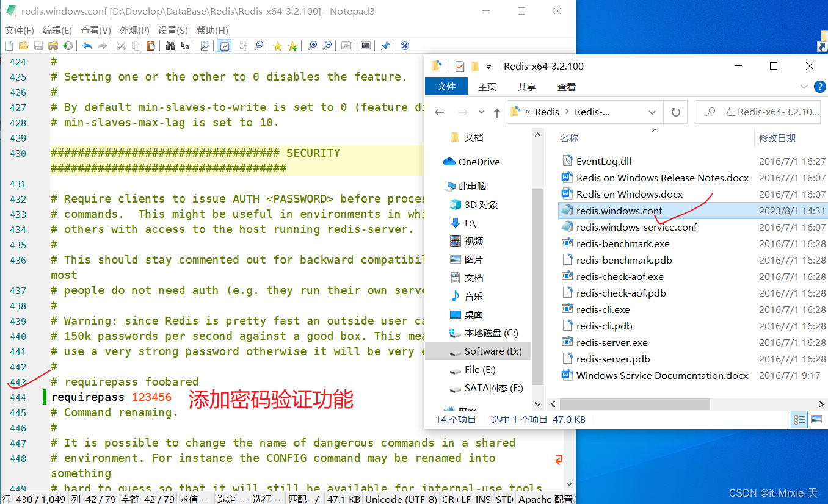The height and width of the screenshot is (504, 828).
Task: Cut selection with the scissors icon
Action: tap(121, 46)
